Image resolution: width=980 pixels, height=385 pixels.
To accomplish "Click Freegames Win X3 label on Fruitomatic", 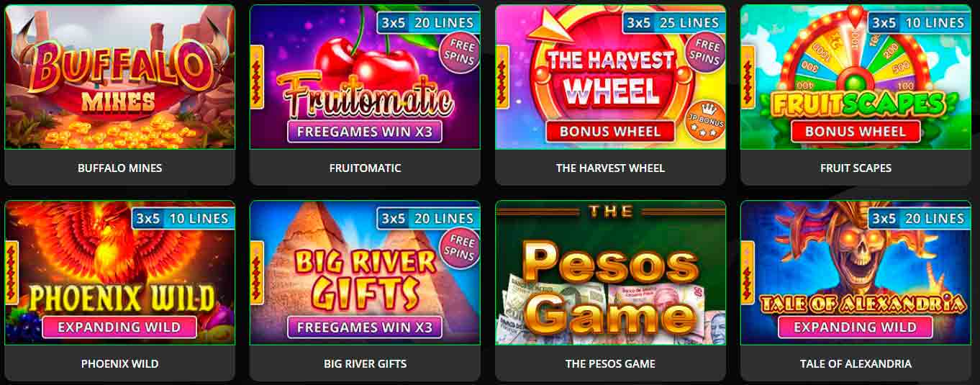I will [x=365, y=132].
